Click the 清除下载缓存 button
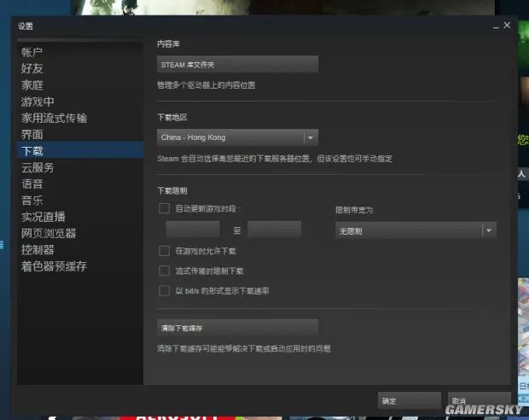This screenshot has height=420, width=529. click(237, 328)
